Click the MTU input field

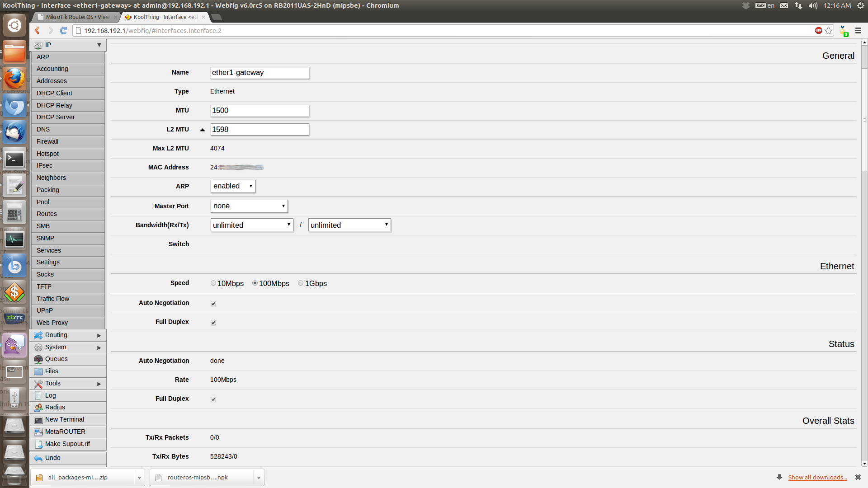point(259,111)
